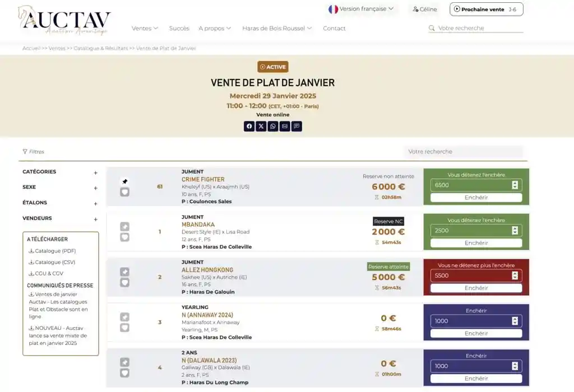This screenshot has height=392, width=574.
Task: Open the Ventes breadcrumb link
Action: (57, 48)
